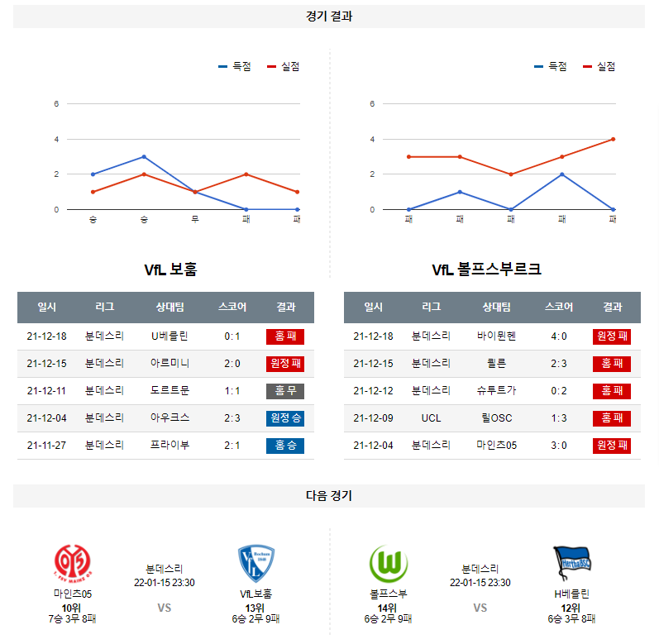This screenshot has height=644, width=659.
Task: Click the red 실점 legend swatch in Wolfsburg chart
Action: (587, 66)
